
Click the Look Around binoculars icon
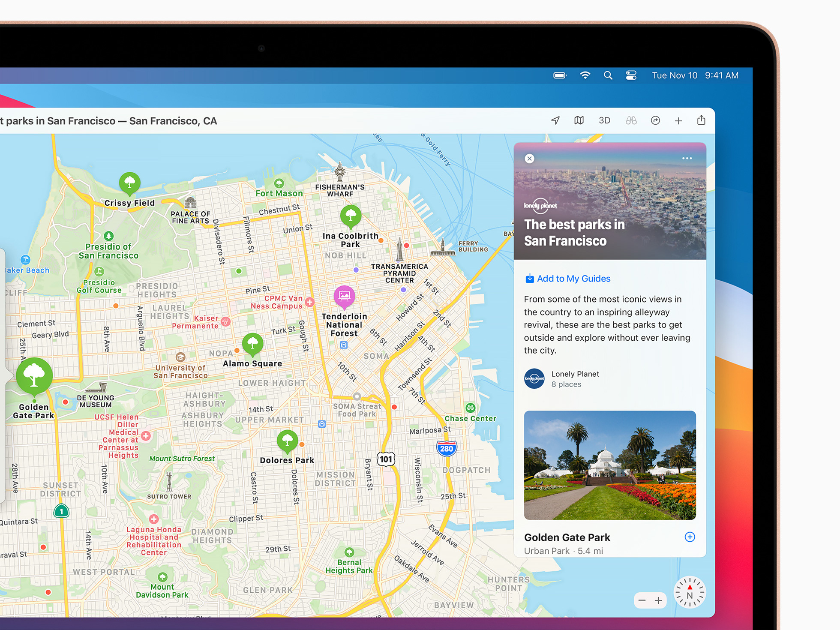tap(631, 120)
